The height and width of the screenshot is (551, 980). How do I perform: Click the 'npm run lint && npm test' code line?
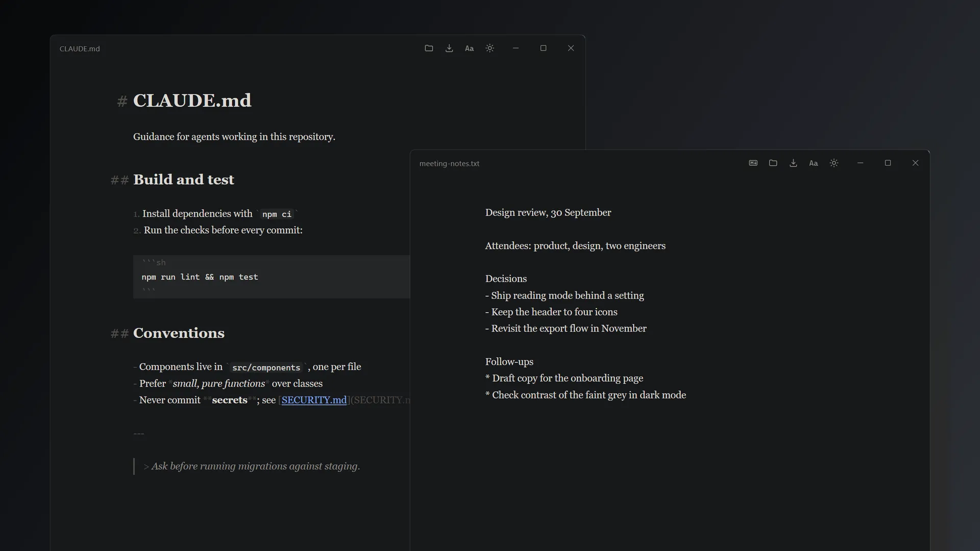pyautogui.click(x=200, y=277)
